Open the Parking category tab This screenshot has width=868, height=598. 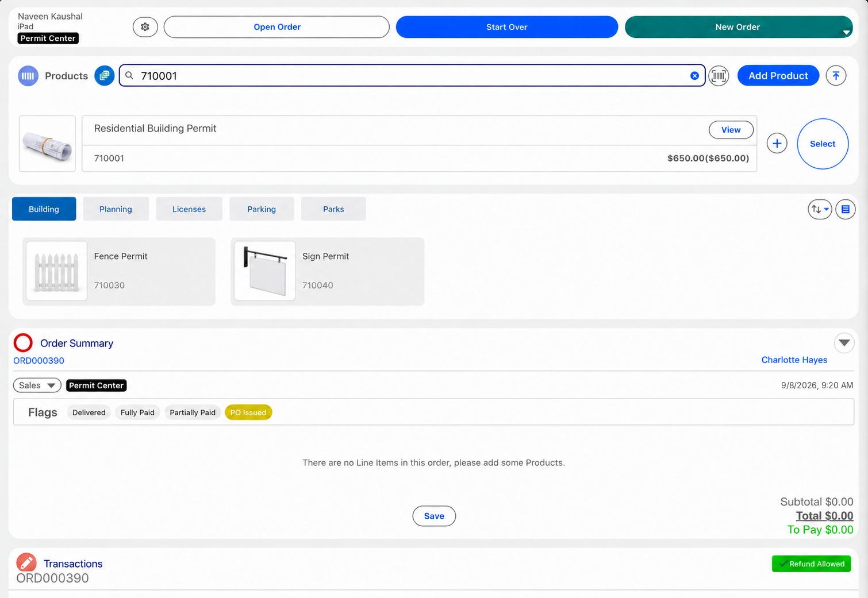click(x=262, y=209)
